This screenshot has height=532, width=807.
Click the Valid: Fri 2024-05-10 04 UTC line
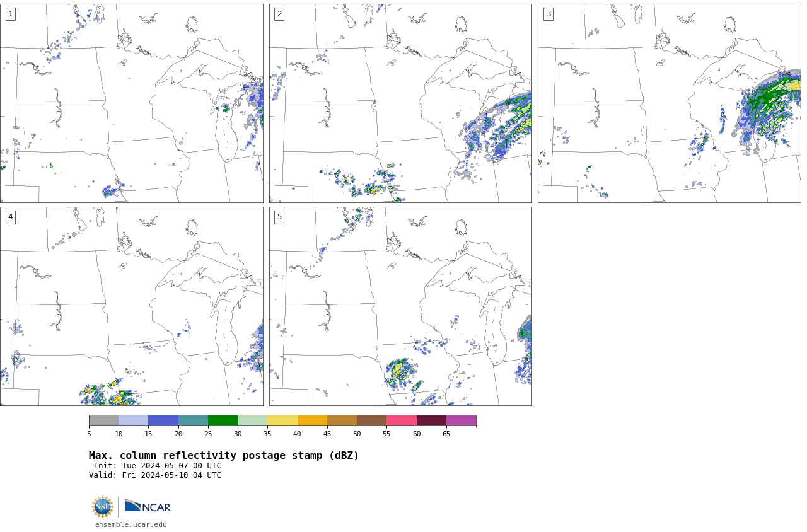click(155, 475)
